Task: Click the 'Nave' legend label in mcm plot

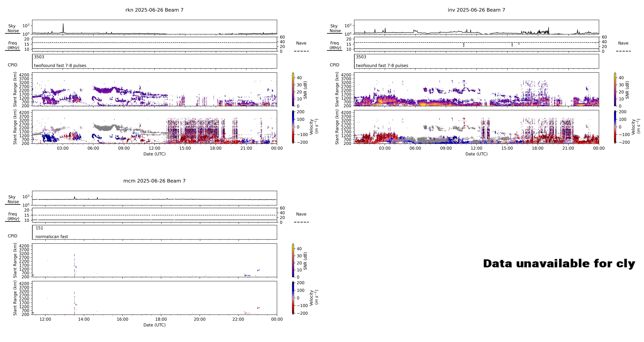Action: point(301,214)
